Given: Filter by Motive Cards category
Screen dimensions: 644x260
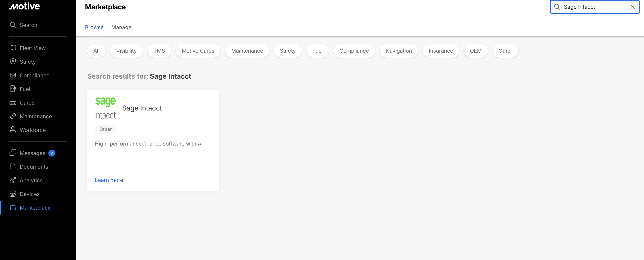Looking at the screenshot, I should tap(198, 51).
